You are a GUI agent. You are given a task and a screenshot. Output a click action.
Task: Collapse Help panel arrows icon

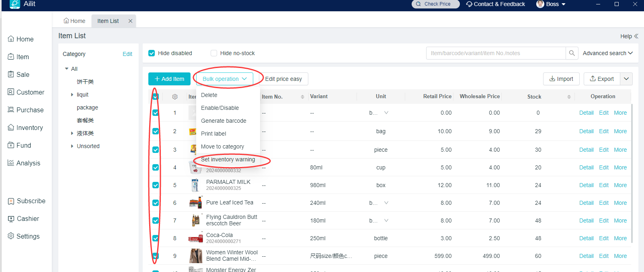[636, 36]
